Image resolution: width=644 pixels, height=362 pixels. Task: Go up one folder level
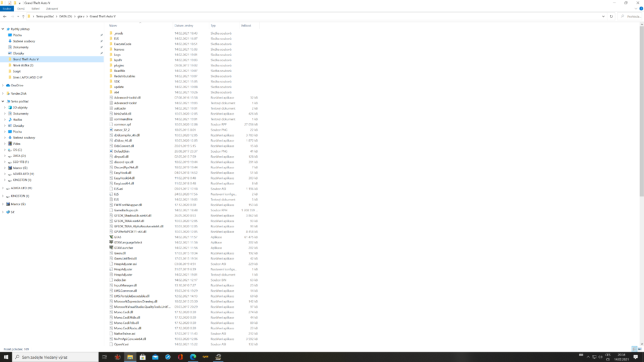(x=23, y=17)
